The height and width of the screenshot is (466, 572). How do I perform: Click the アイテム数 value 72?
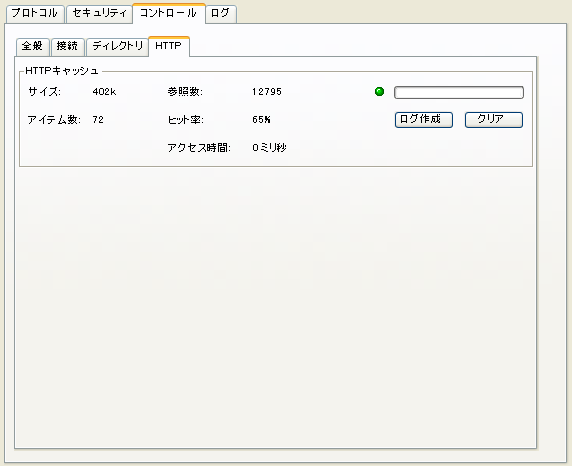98,120
